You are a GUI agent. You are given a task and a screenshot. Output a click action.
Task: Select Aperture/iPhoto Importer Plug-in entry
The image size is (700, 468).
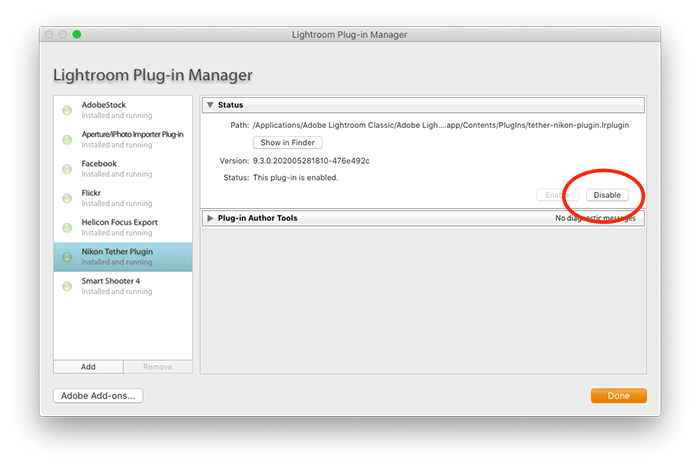click(x=123, y=139)
